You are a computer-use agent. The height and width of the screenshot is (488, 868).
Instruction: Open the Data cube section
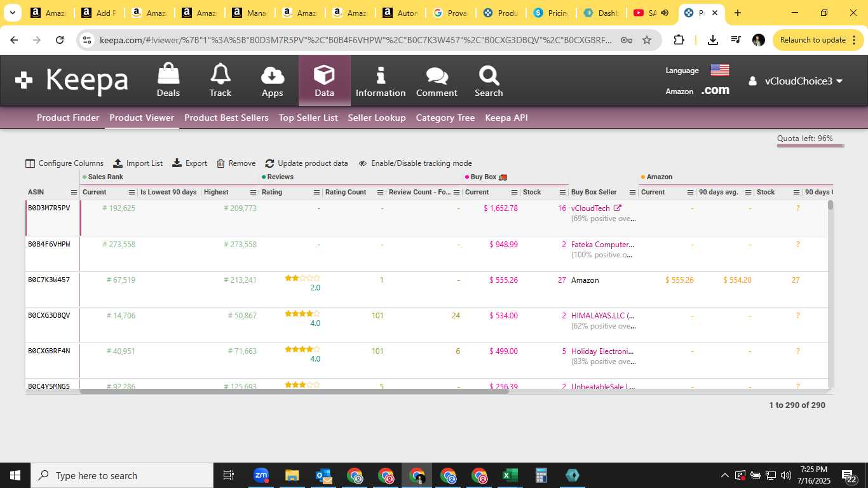point(324,80)
